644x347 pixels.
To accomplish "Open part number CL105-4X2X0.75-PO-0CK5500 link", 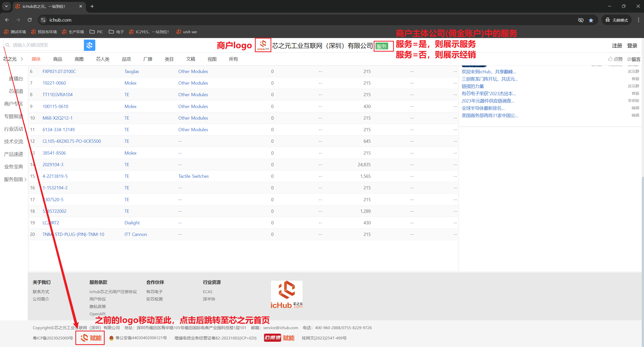I will tap(72, 141).
